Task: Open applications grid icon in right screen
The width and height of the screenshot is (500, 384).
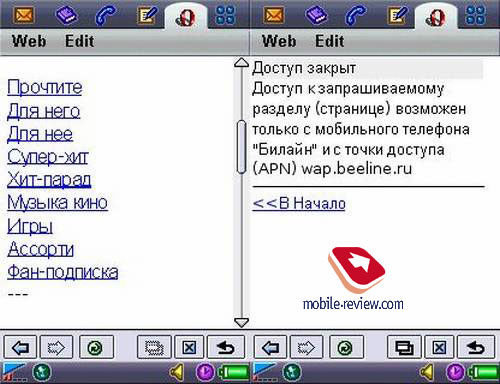Action: (x=475, y=15)
